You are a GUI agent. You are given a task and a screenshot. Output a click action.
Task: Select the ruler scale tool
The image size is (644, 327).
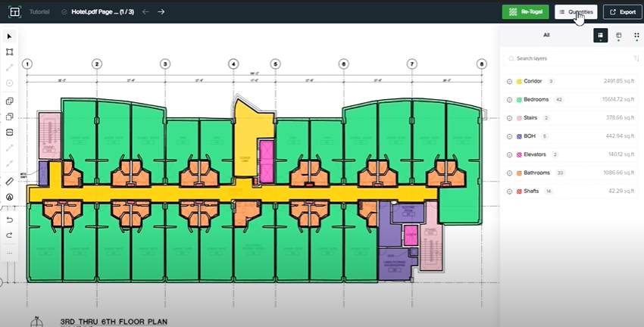[x=9, y=182]
